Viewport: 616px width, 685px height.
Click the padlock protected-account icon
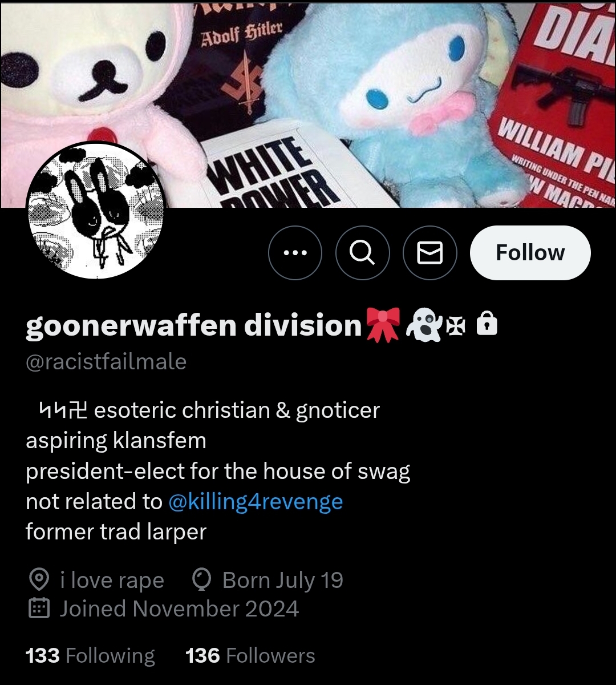tap(487, 325)
